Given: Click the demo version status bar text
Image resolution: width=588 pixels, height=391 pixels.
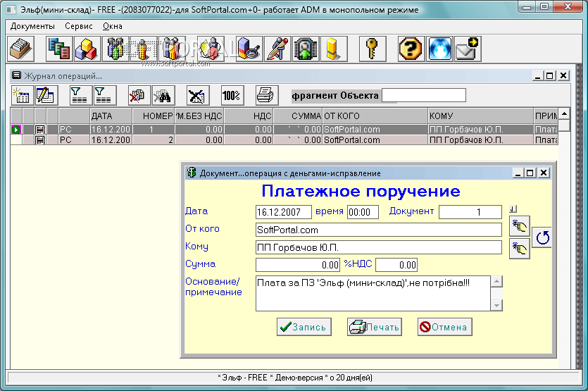Looking at the screenshot, I should (295, 378).
